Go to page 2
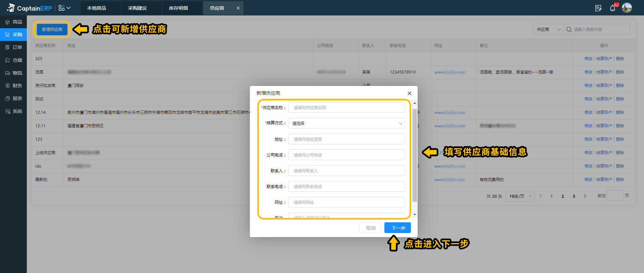Screen dimensions: 644x273 562,196
